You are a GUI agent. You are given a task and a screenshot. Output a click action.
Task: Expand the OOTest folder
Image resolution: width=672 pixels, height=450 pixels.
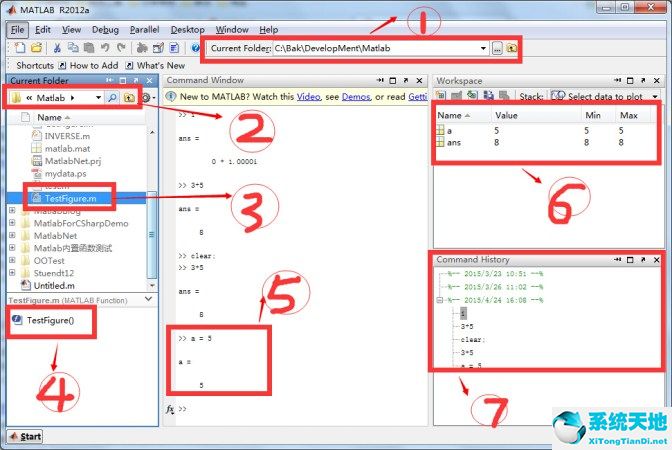[12, 260]
